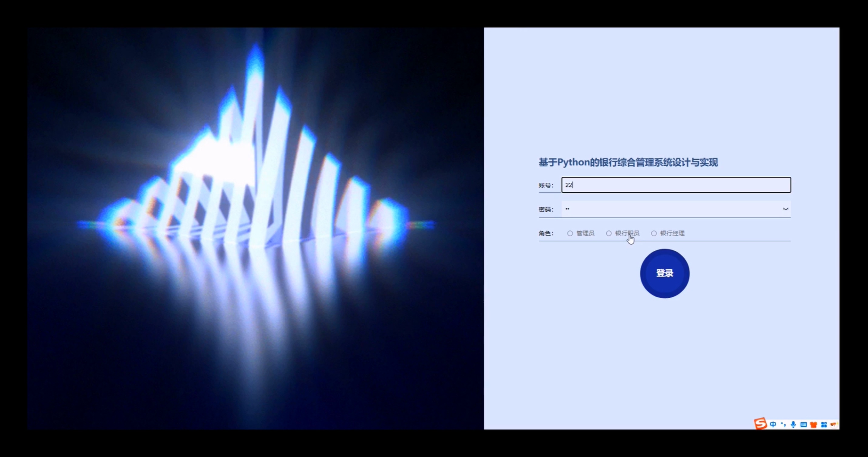Screen dimensions: 868x457
Task: Open the skin shirt icon in the IME bar
Action: tap(813, 424)
